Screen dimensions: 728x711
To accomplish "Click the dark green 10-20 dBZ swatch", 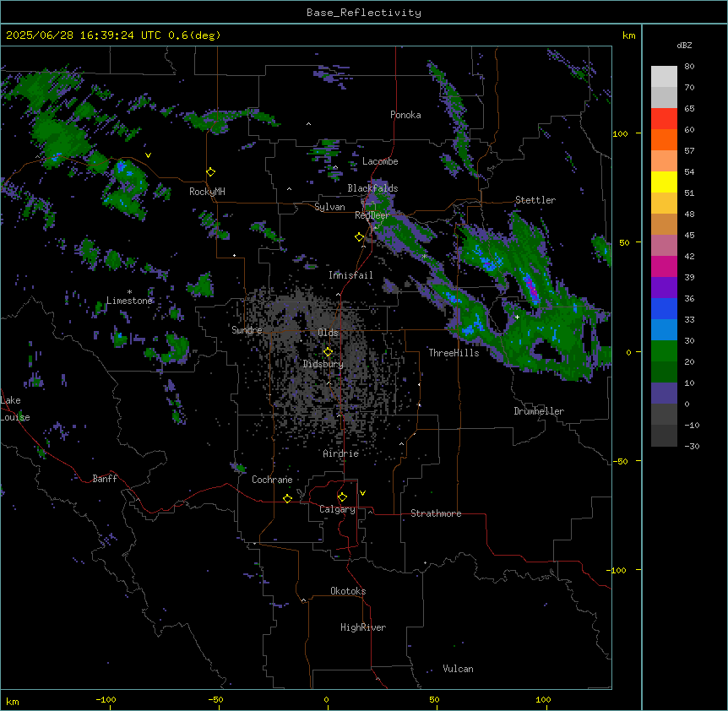I will click(664, 372).
